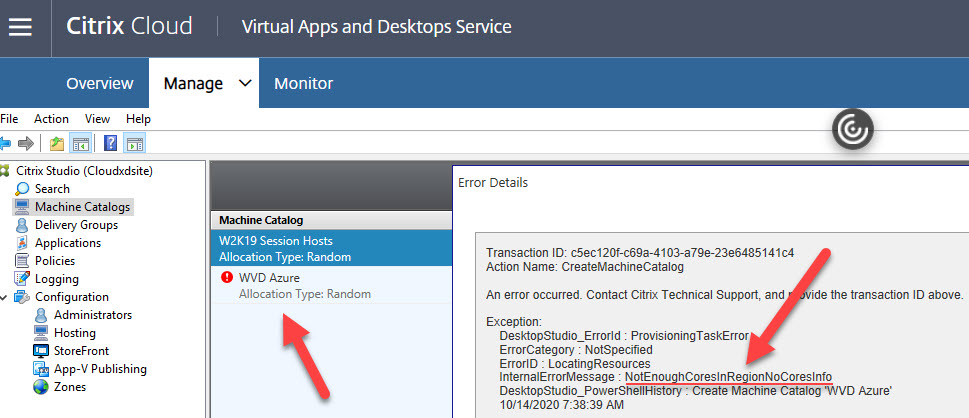The width and height of the screenshot is (969, 418).
Task: Click the Policies document icon
Action: point(23,260)
